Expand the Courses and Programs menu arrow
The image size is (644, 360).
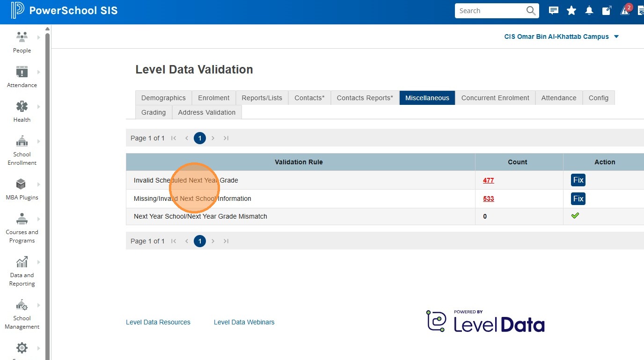coord(39,219)
